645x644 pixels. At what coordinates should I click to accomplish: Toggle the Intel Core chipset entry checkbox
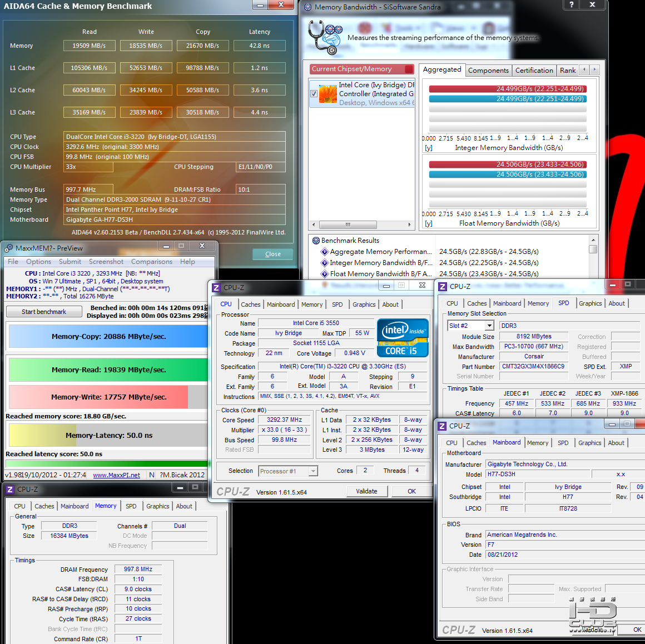(x=314, y=94)
